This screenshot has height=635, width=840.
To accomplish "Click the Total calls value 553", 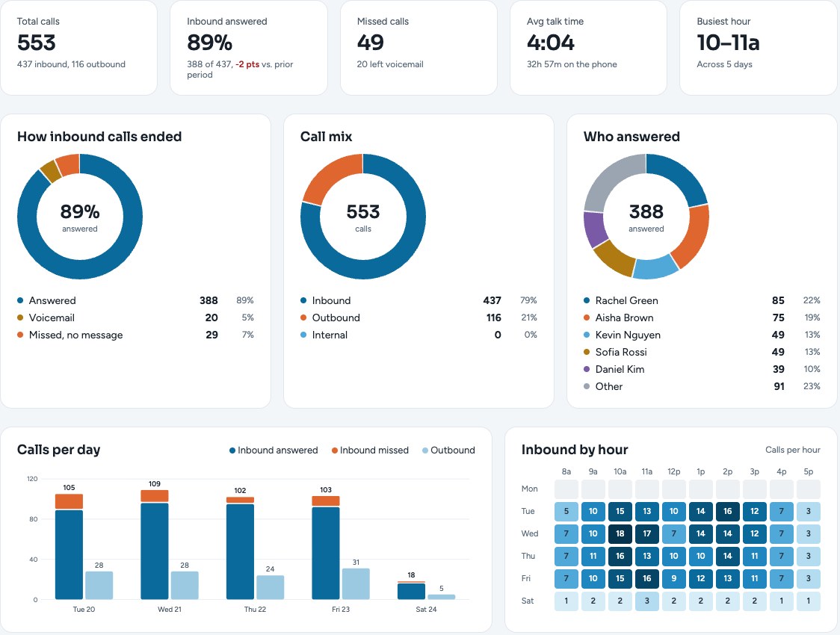I will [37, 43].
